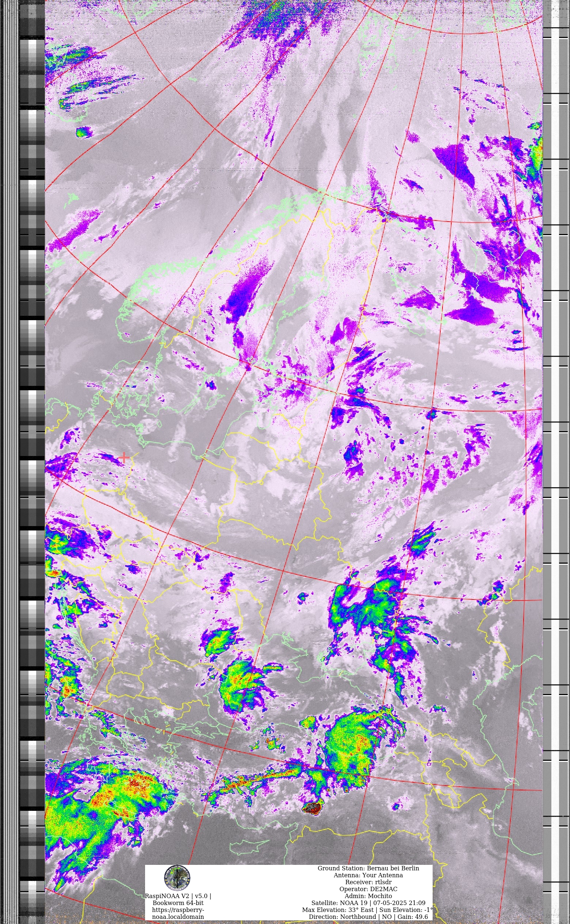The width and height of the screenshot is (570, 924).
Task: Click the "RaspiNOAA V2 | v5.0 |" text
Action: pyautogui.click(x=178, y=896)
